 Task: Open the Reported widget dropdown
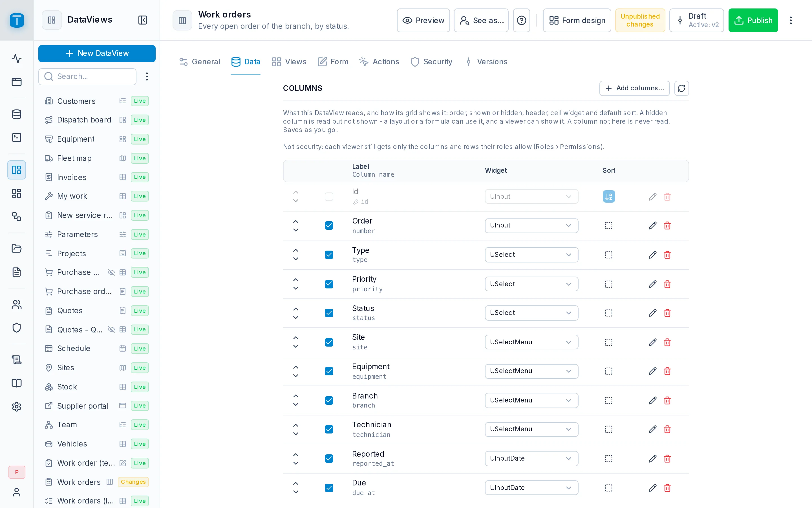pos(531,459)
